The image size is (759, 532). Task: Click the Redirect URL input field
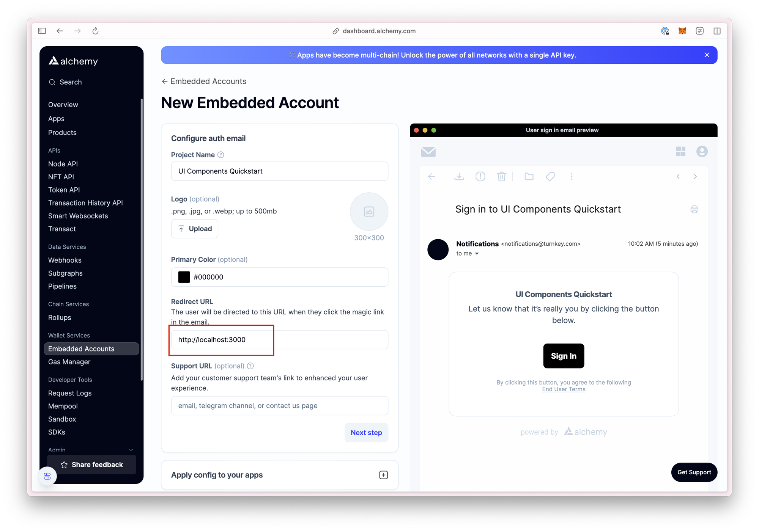coord(279,339)
